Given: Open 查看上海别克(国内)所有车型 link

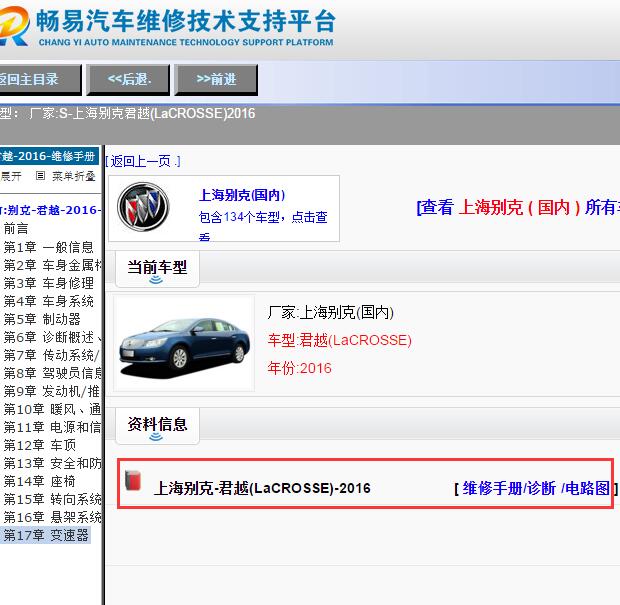Looking at the screenshot, I should (518, 207).
